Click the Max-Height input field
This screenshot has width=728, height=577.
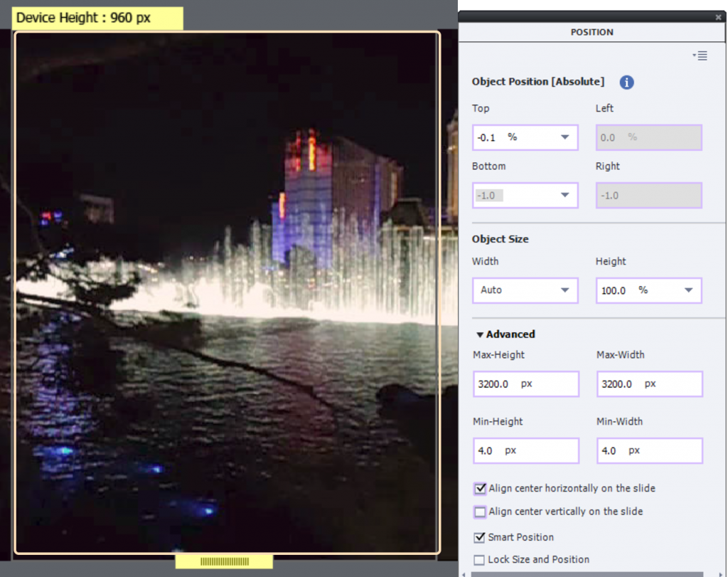(x=525, y=384)
